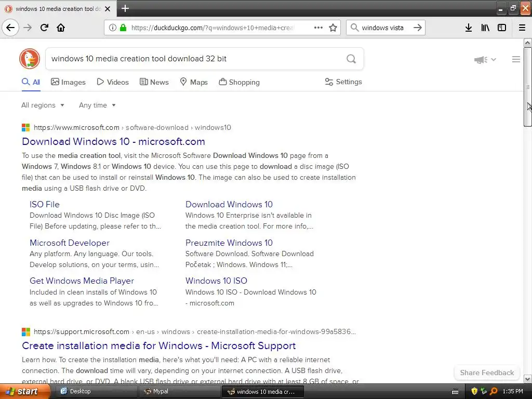Switch to the News tab
Viewport: 532px width, 399px height.
[x=154, y=82]
